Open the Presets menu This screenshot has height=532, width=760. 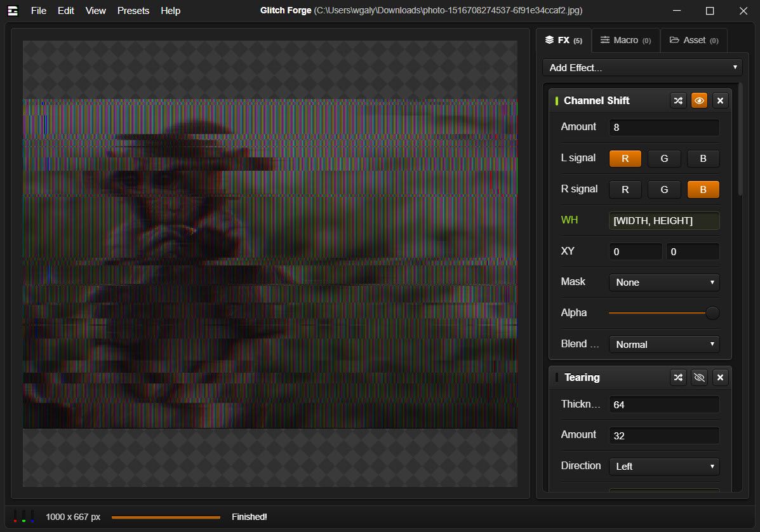133,10
